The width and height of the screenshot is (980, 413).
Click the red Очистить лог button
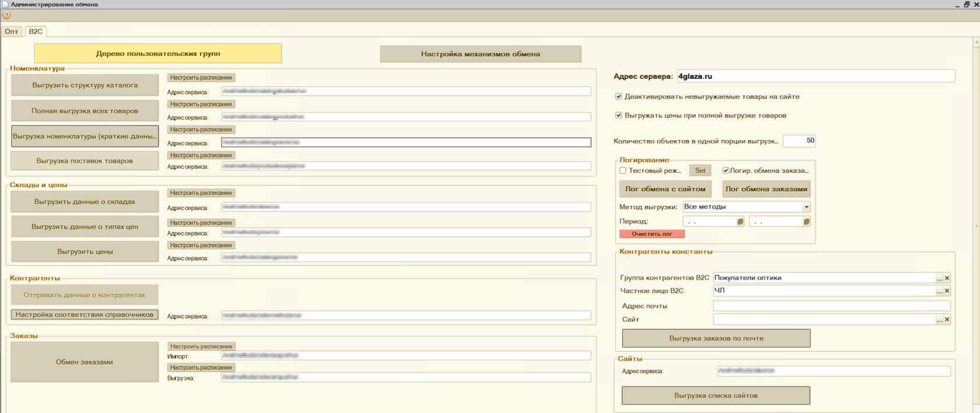652,234
